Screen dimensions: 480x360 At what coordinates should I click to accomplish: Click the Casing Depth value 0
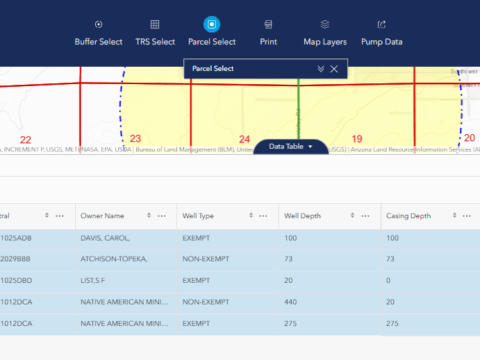[x=388, y=280]
